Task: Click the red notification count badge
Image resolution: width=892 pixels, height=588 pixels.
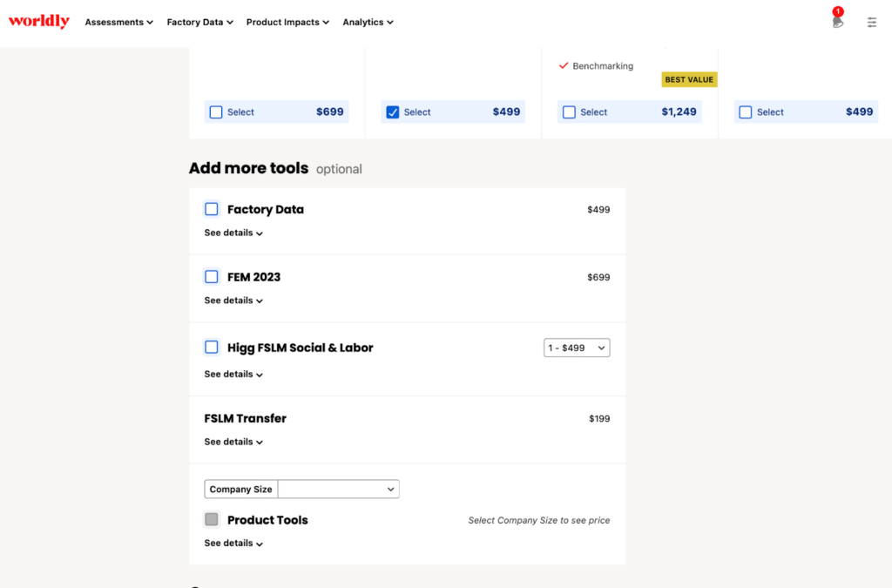Action: click(x=837, y=11)
